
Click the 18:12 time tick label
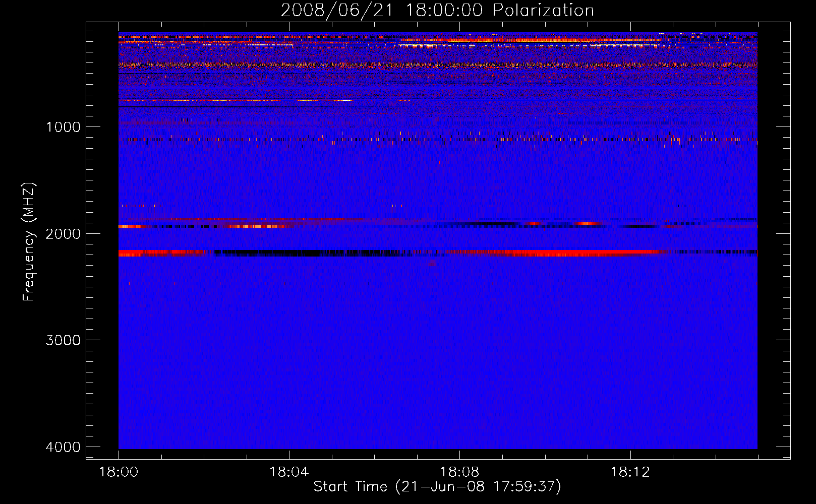[630, 472]
